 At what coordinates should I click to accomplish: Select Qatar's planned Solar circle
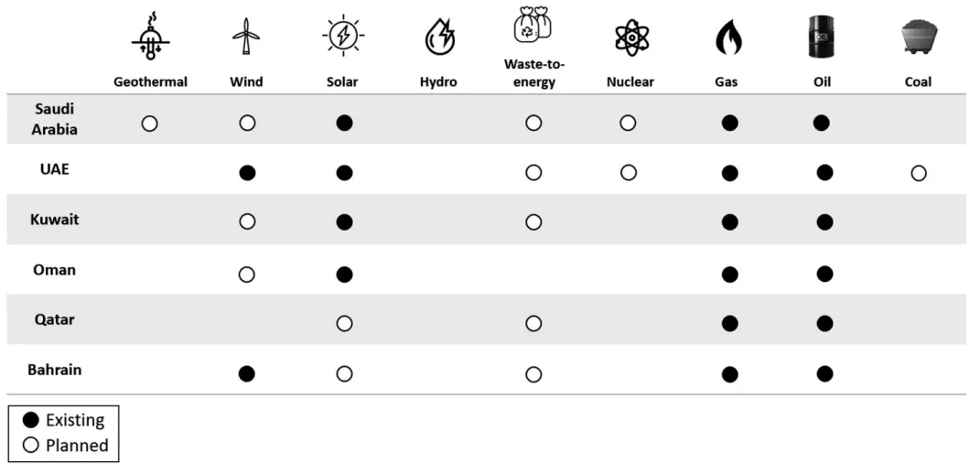click(x=344, y=323)
